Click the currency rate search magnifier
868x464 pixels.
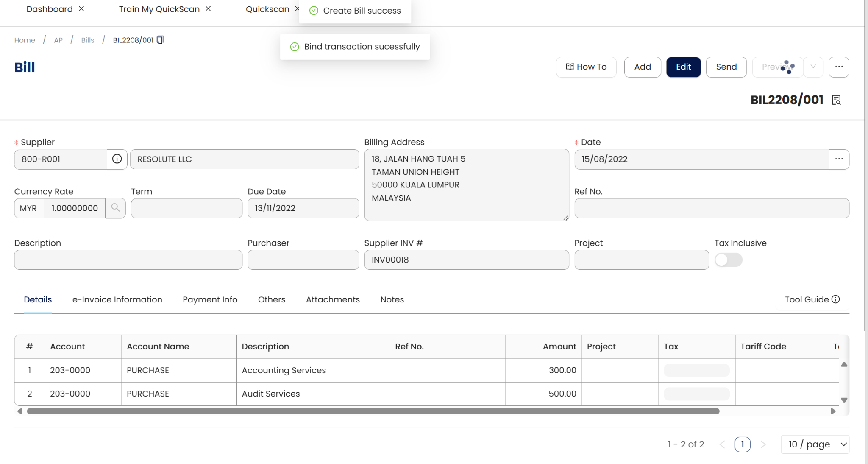click(115, 208)
